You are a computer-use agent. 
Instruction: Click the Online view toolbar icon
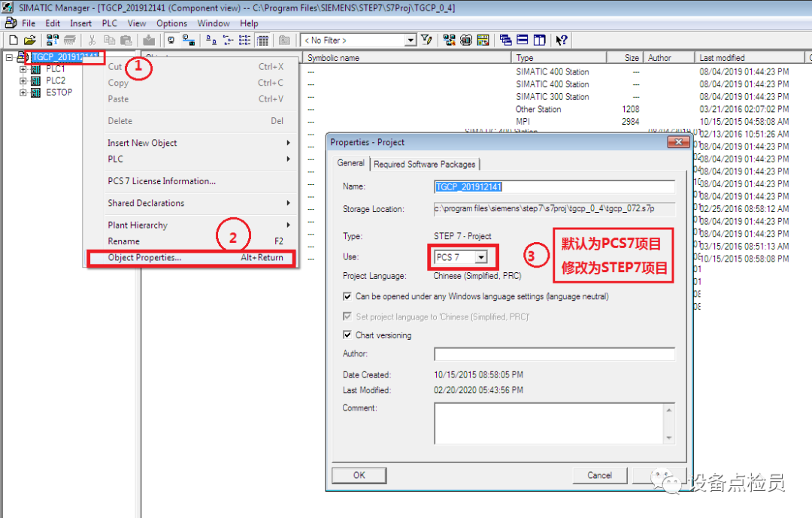189,40
